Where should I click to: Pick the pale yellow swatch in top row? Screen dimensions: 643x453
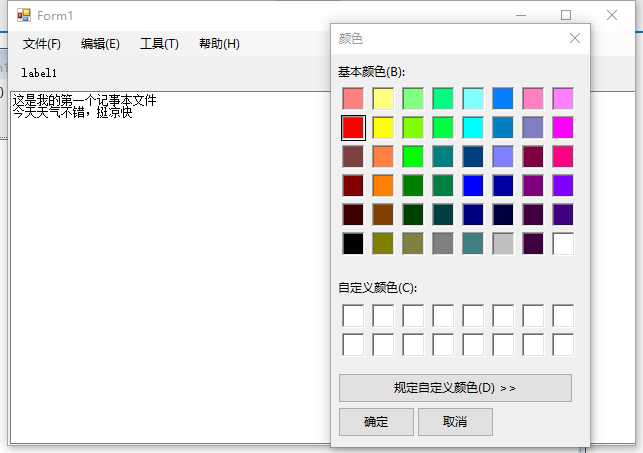click(x=383, y=98)
